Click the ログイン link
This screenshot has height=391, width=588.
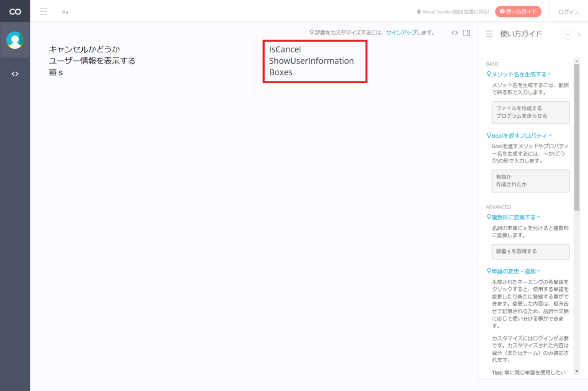click(568, 11)
